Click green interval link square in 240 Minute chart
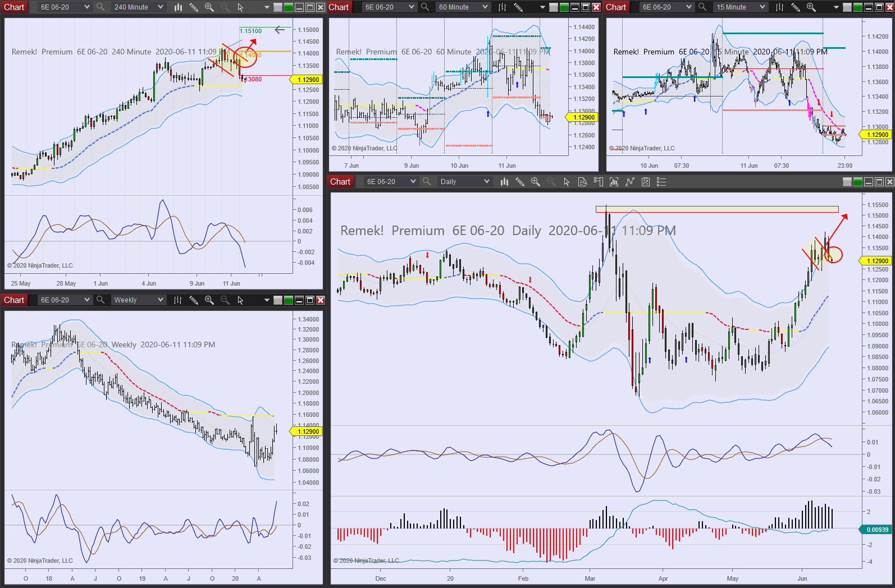This screenshot has width=895, height=588. (289, 7)
